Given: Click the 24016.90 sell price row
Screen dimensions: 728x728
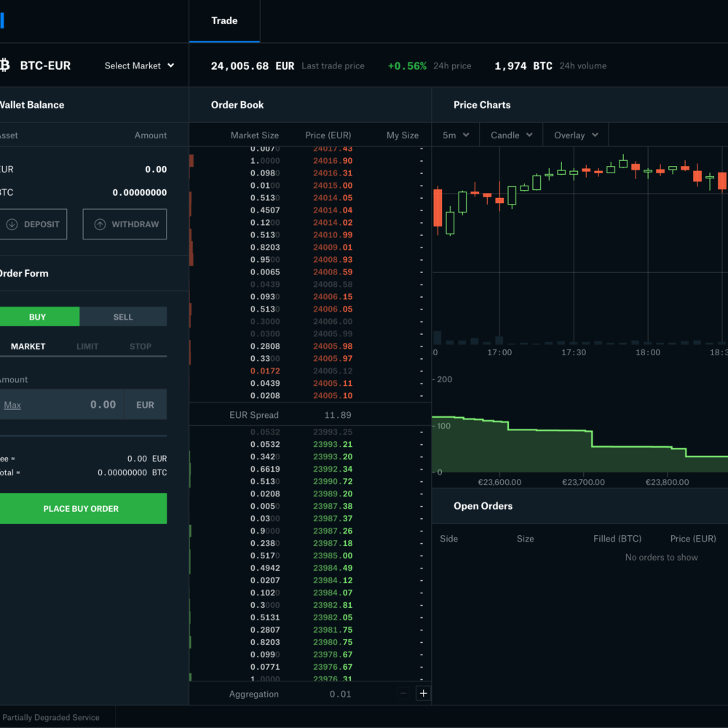Looking at the screenshot, I should (x=332, y=160).
